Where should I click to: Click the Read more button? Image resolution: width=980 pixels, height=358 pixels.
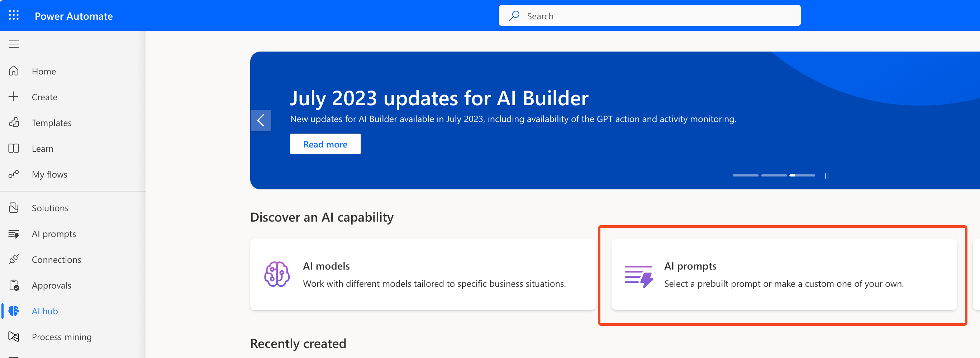(x=325, y=144)
